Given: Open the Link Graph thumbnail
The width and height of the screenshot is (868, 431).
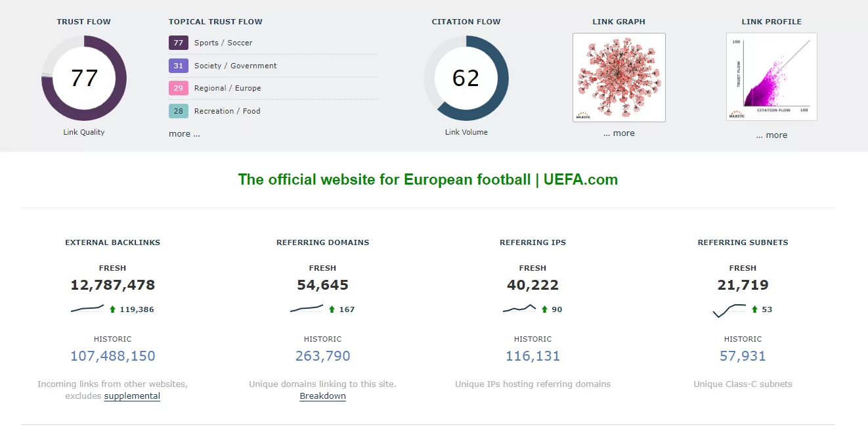Looking at the screenshot, I should click(619, 78).
